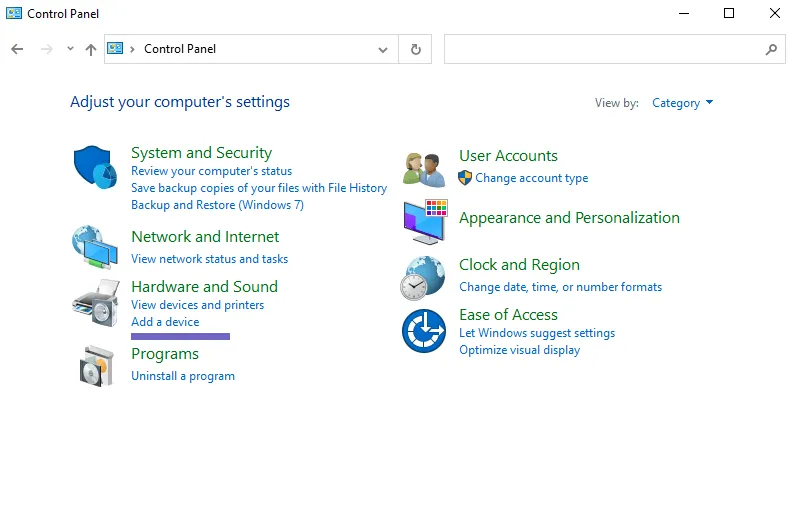Image resolution: width=796 pixels, height=512 pixels.
Task: Click the UAC shield beside Change account type
Action: 465,178
